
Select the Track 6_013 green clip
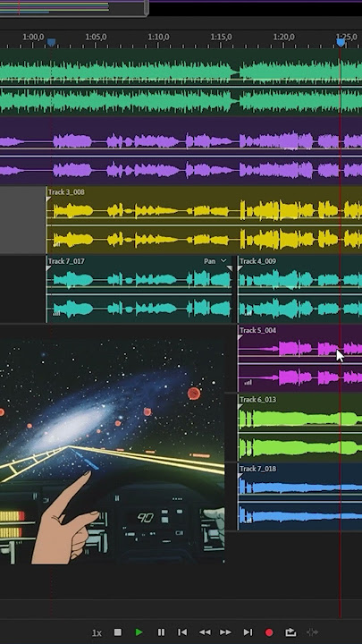300,428
